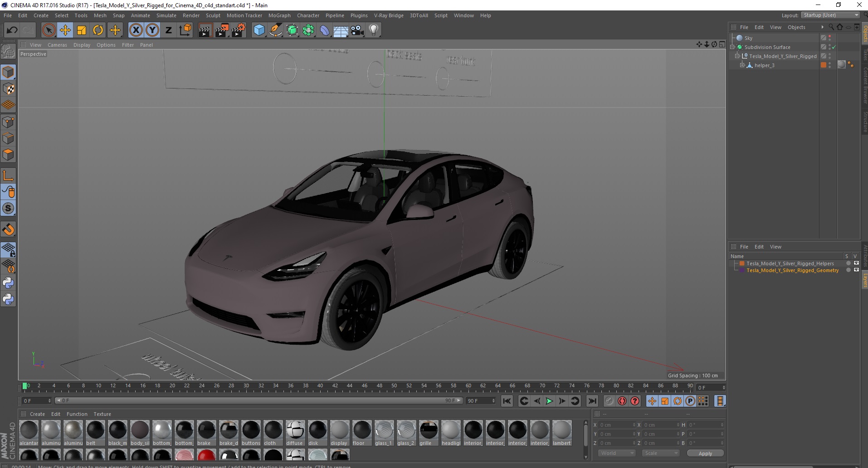This screenshot has height=468, width=868.
Task: Select the red material swatch
Action: pyautogui.click(x=206, y=455)
